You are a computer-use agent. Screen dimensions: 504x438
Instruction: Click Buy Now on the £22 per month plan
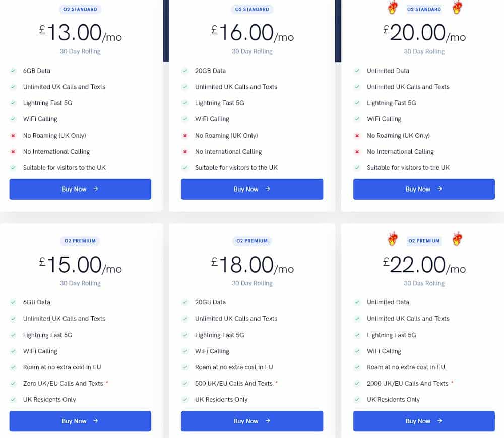click(424, 421)
